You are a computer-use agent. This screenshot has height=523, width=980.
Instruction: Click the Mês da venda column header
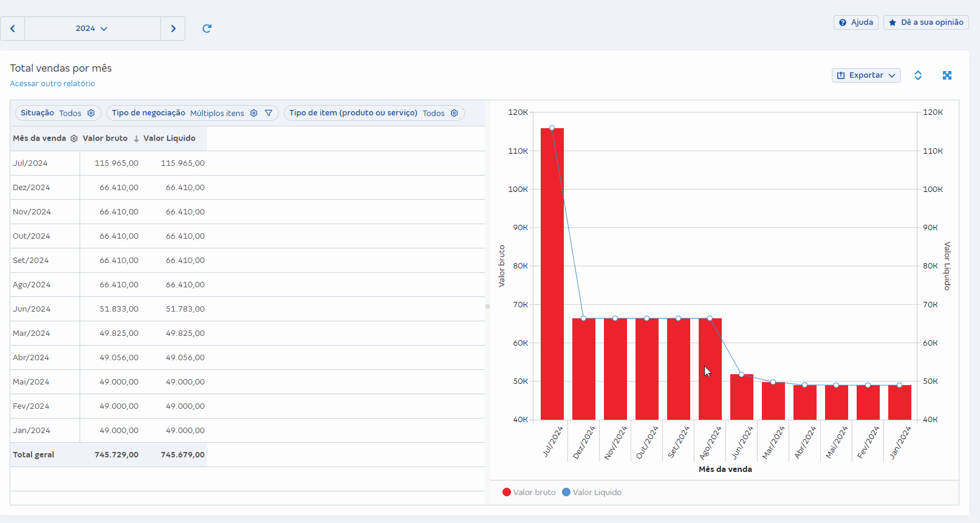click(39, 138)
